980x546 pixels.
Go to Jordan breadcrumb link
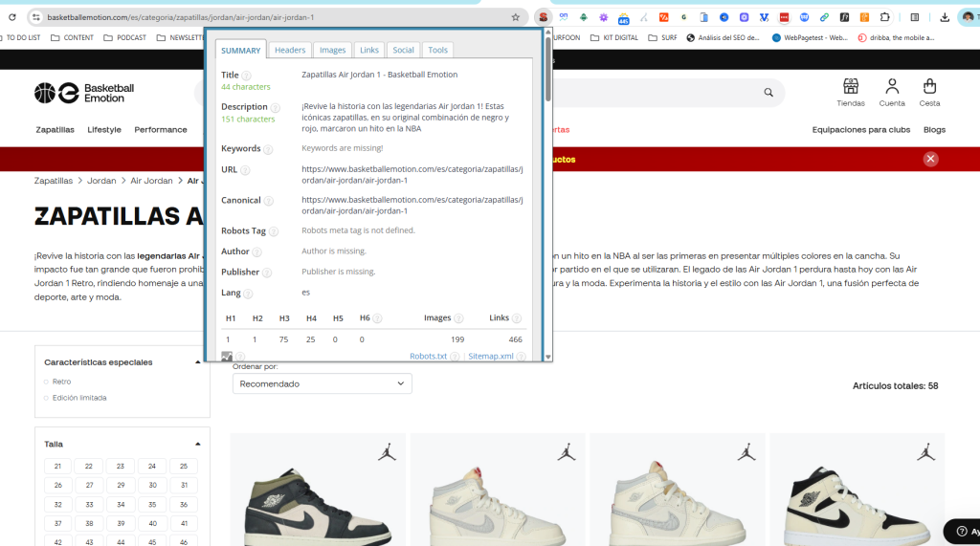(x=101, y=181)
